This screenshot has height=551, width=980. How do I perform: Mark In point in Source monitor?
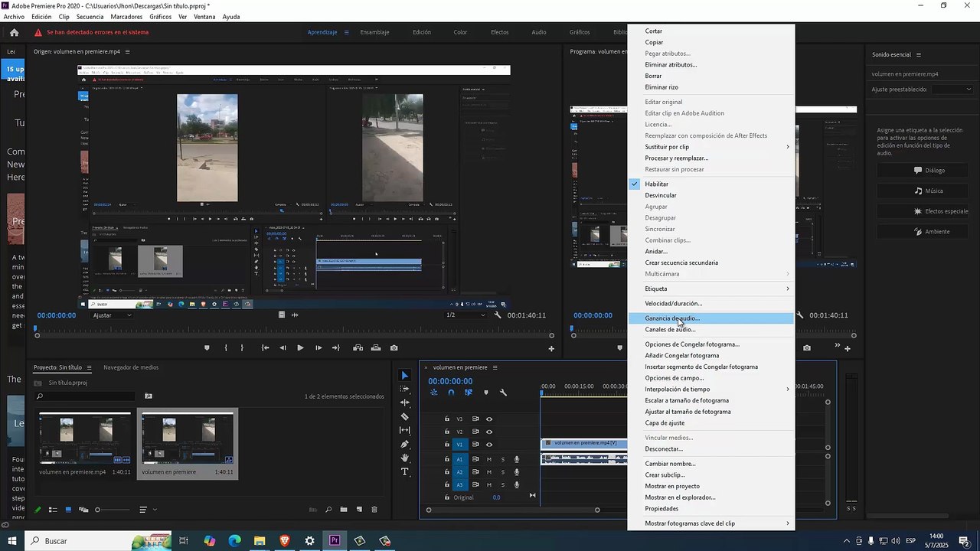pyautogui.click(x=226, y=348)
